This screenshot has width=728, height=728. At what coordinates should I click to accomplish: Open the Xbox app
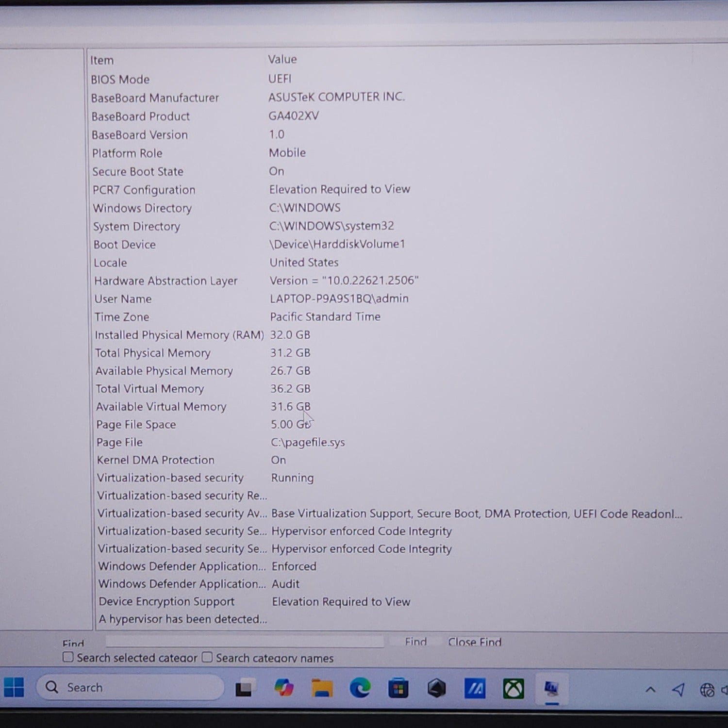(x=513, y=689)
